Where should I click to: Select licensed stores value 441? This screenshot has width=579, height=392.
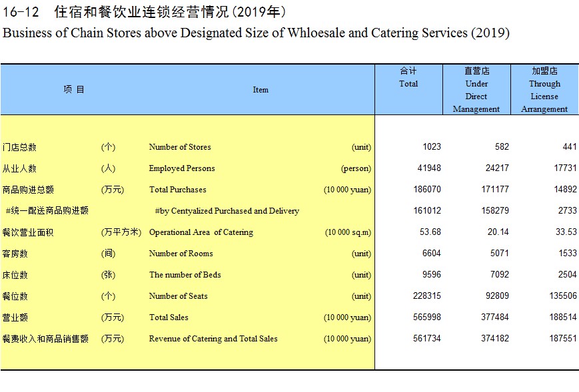point(570,146)
